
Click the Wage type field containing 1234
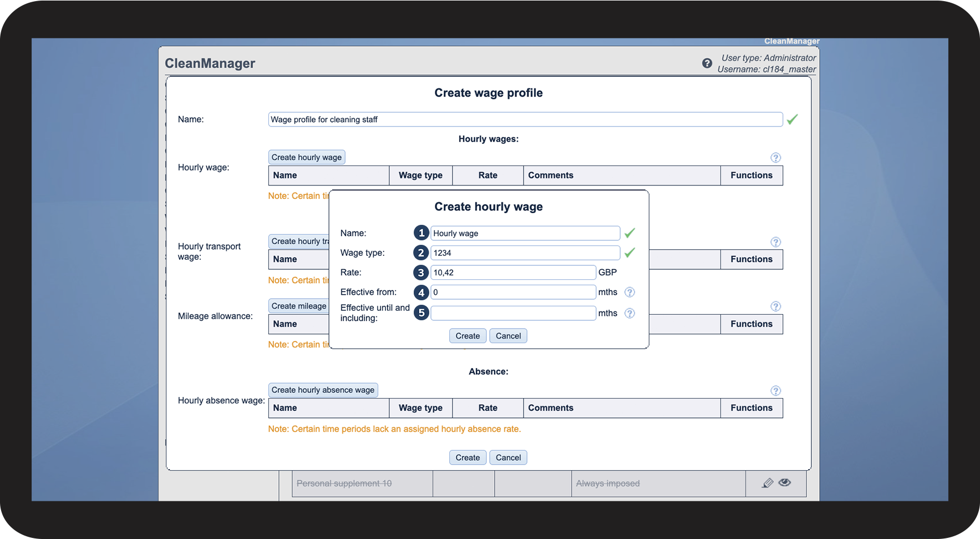coord(525,253)
